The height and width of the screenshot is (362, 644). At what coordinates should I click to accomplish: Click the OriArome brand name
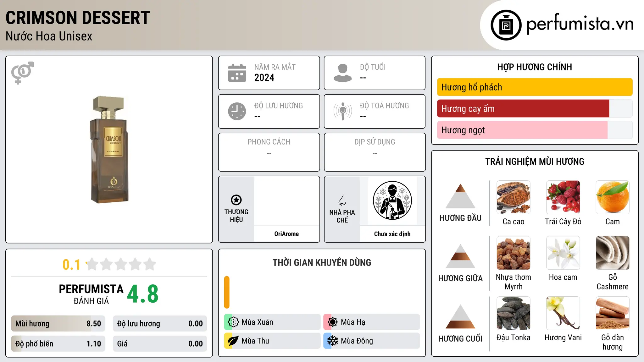coord(286,234)
